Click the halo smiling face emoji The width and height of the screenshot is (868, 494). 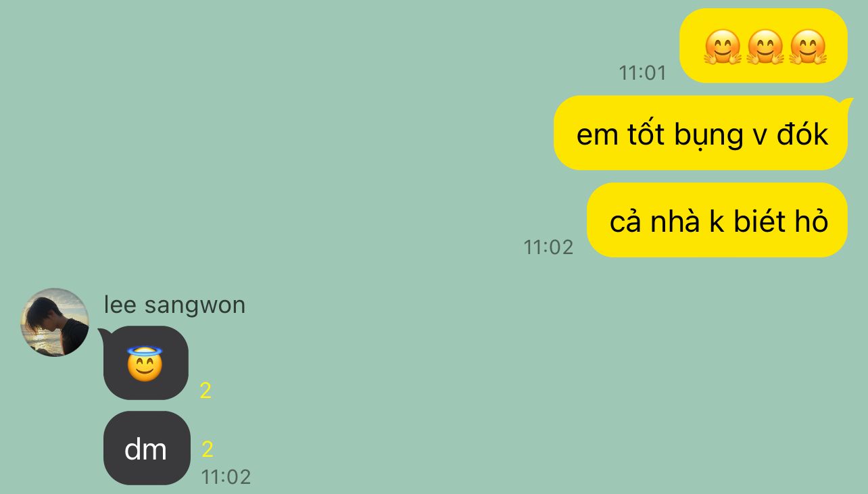[145, 364]
